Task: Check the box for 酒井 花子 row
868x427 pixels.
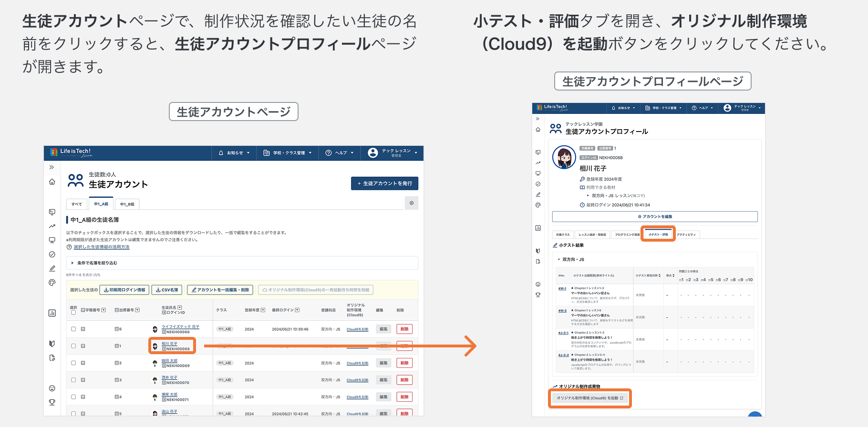Action: tap(73, 380)
